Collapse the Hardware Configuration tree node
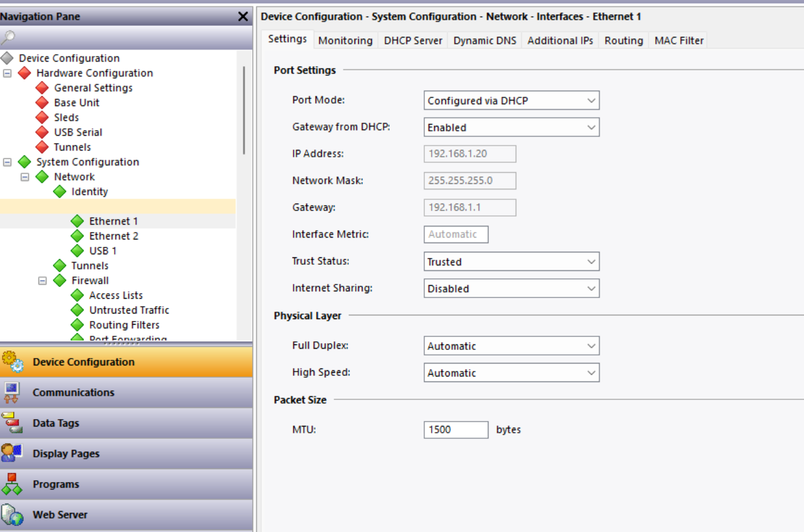804x532 pixels. coord(7,73)
